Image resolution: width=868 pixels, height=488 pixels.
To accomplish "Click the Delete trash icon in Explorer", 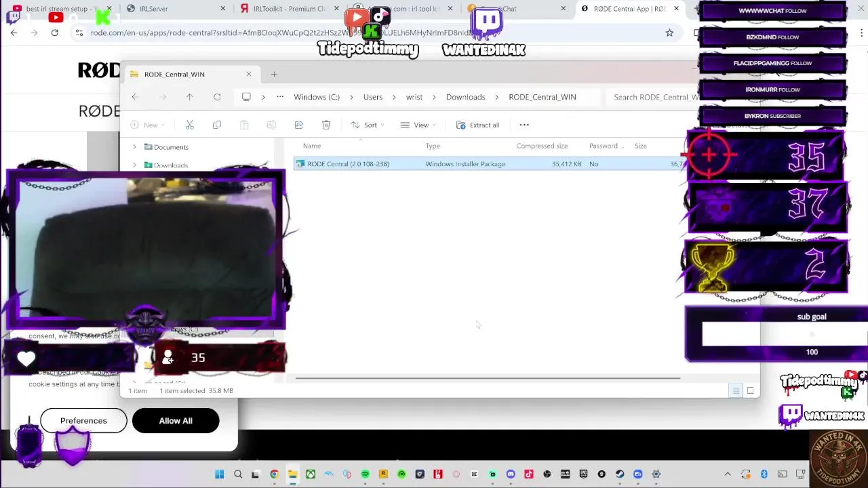I will [x=326, y=125].
